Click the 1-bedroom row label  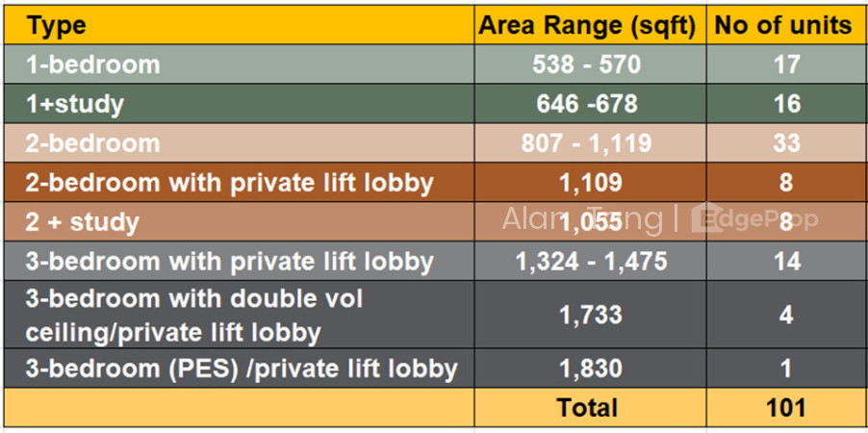coord(93,64)
